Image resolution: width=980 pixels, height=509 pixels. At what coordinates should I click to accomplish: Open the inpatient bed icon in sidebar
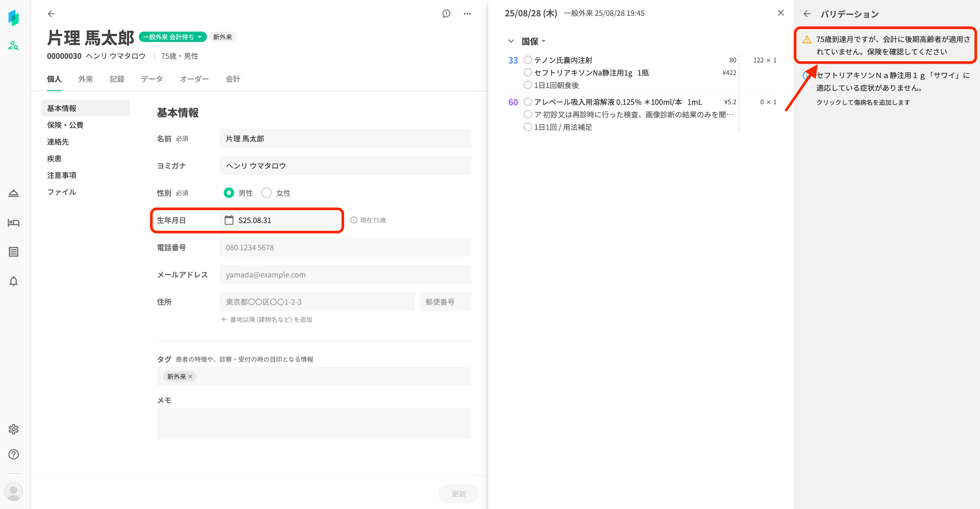pyautogui.click(x=13, y=223)
